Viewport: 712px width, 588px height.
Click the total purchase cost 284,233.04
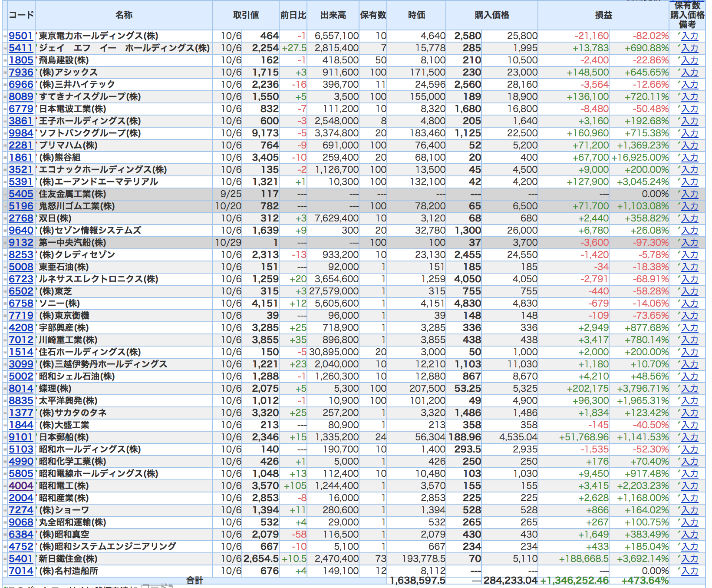(511, 581)
